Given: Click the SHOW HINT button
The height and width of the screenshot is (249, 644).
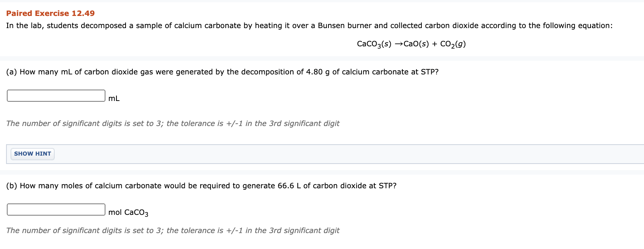Looking at the screenshot, I should [x=32, y=154].
